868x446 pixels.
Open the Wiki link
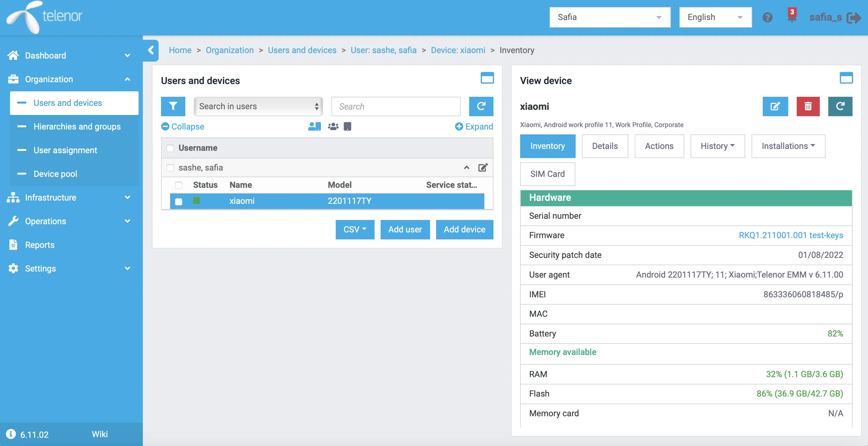pos(100,434)
